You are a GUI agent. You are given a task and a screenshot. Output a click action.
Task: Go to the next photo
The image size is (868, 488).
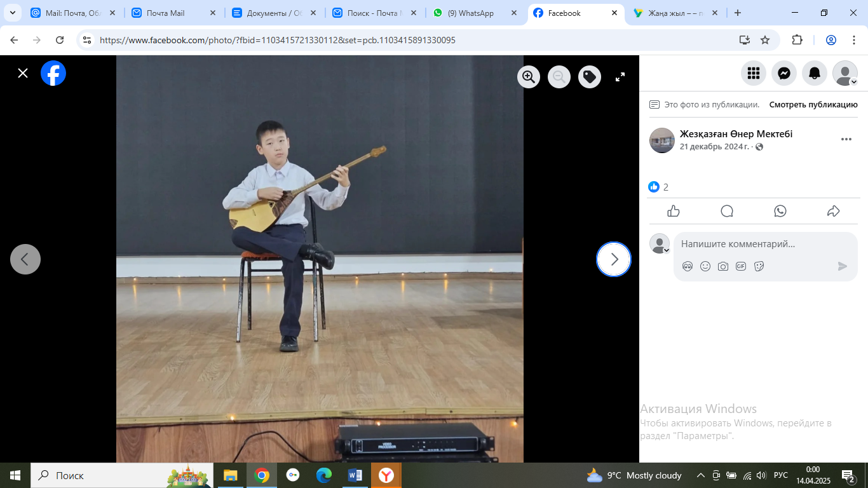[614, 259]
